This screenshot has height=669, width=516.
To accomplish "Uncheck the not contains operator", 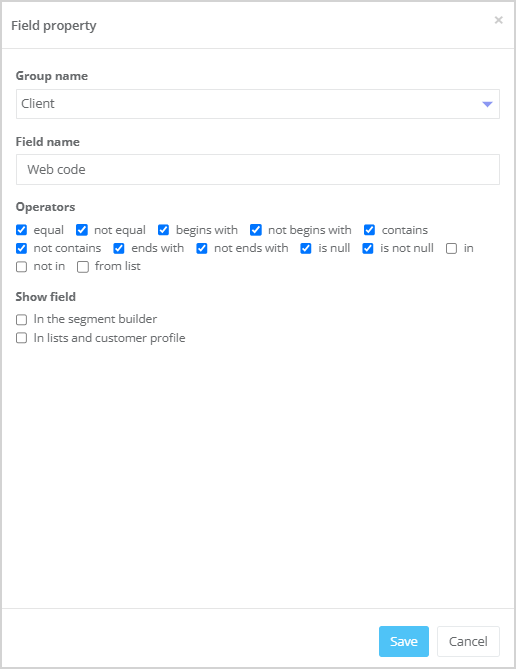I will point(21,248).
